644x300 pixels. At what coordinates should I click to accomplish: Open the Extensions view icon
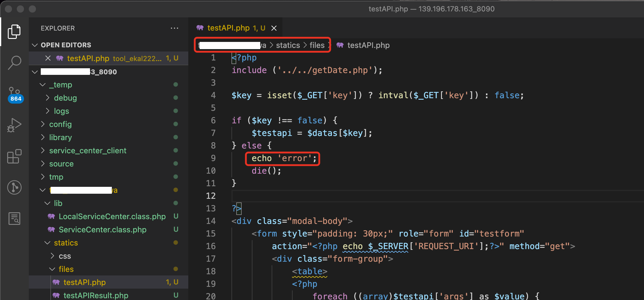14,156
